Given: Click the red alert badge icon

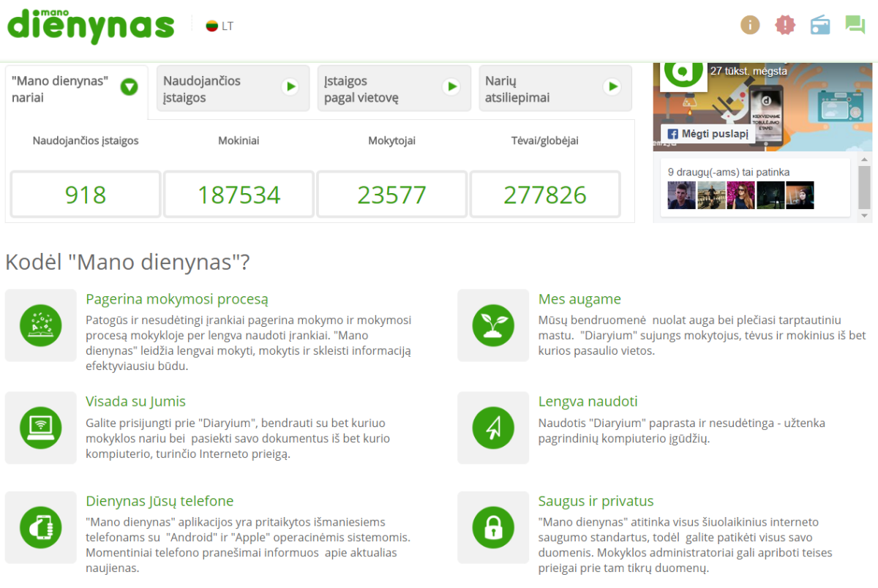Looking at the screenshot, I should [785, 25].
